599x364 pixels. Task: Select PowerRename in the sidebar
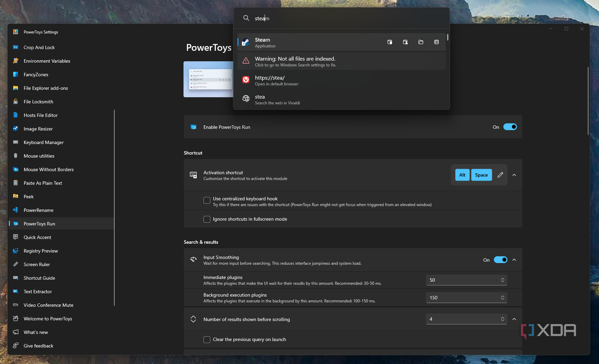(61, 210)
